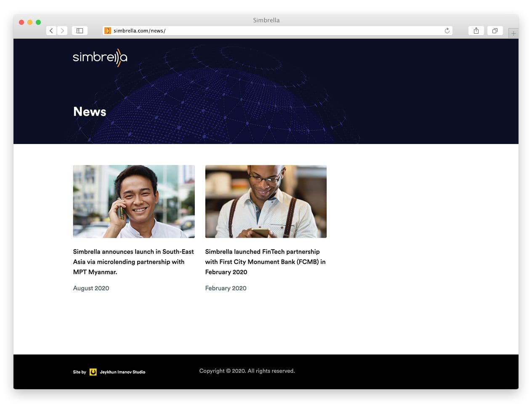Go forward to the next page
The height and width of the screenshot is (409, 532).
(x=62, y=31)
